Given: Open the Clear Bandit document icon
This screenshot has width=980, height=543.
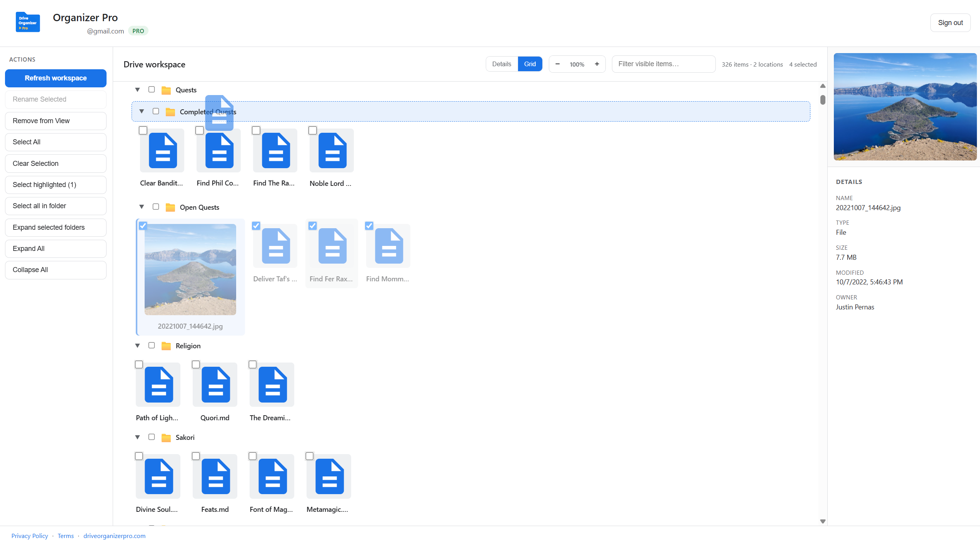Looking at the screenshot, I should click(163, 150).
